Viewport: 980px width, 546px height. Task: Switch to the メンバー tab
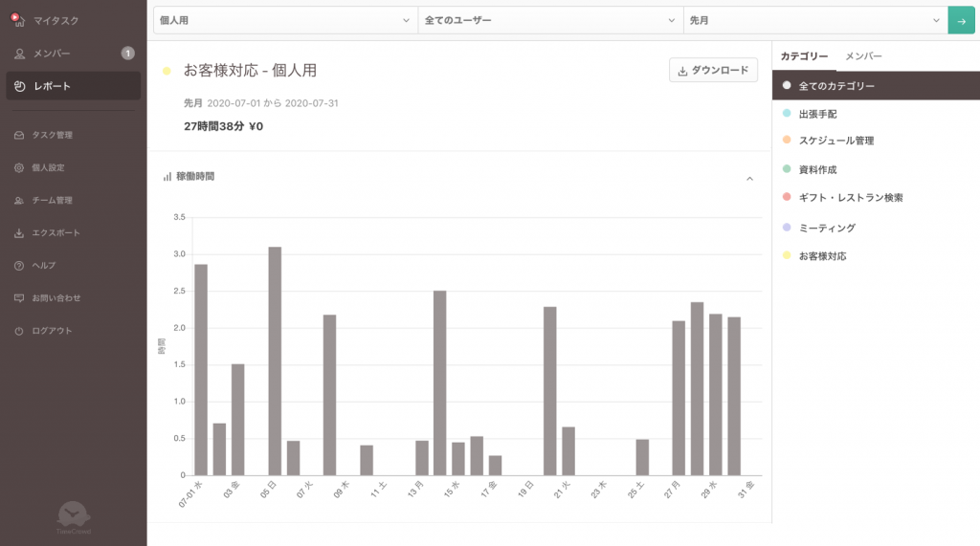click(863, 56)
